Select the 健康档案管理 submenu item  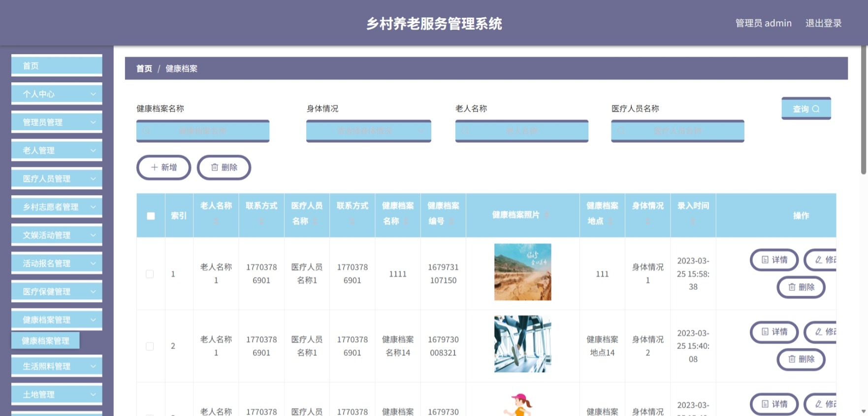tap(45, 341)
